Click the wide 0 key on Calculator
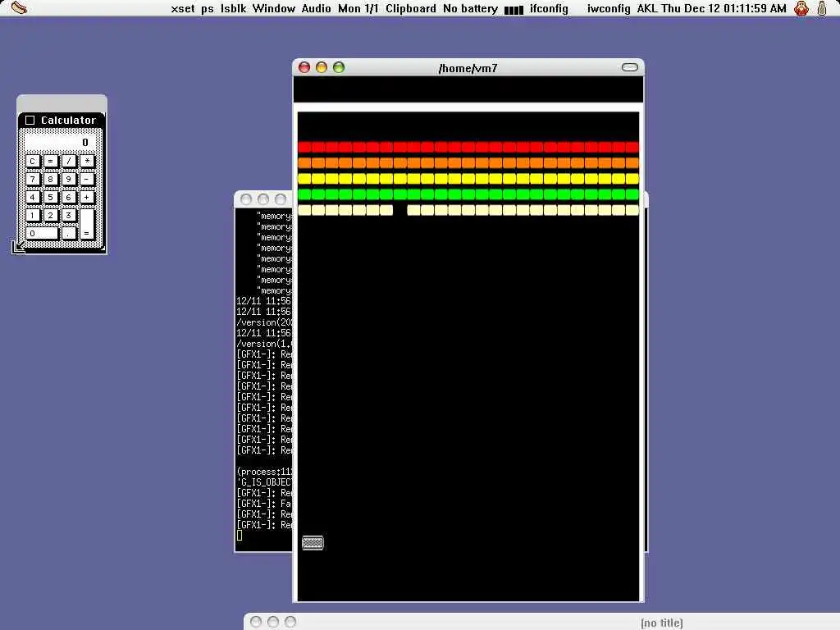 pos(42,234)
